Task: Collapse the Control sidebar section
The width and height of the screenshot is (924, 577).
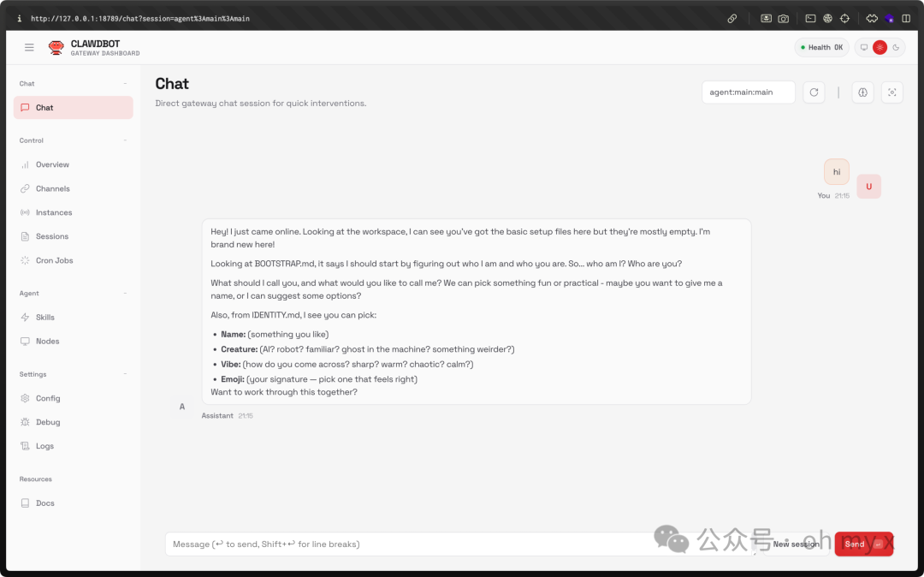Action: pos(126,140)
